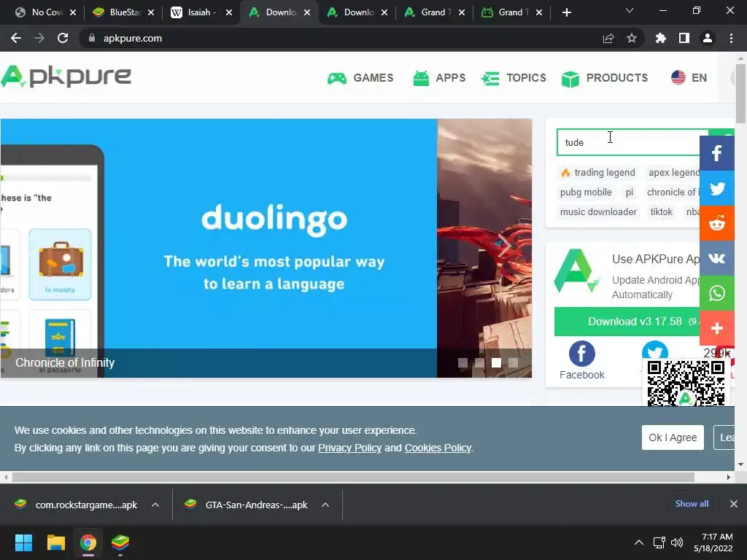Share this page from address bar
The image size is (747, 560).
click(x=608, y=38)
